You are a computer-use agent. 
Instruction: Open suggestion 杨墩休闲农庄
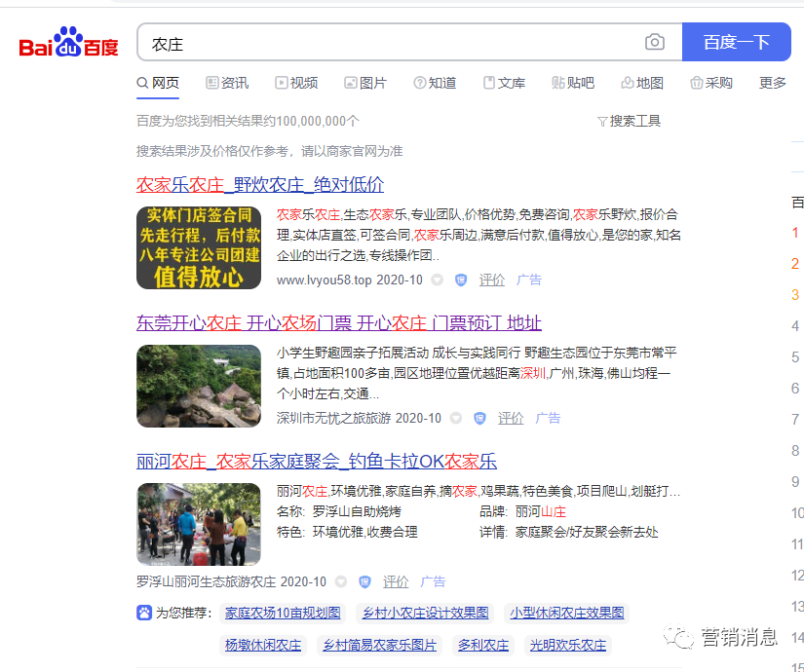click(x=263, y=646)
